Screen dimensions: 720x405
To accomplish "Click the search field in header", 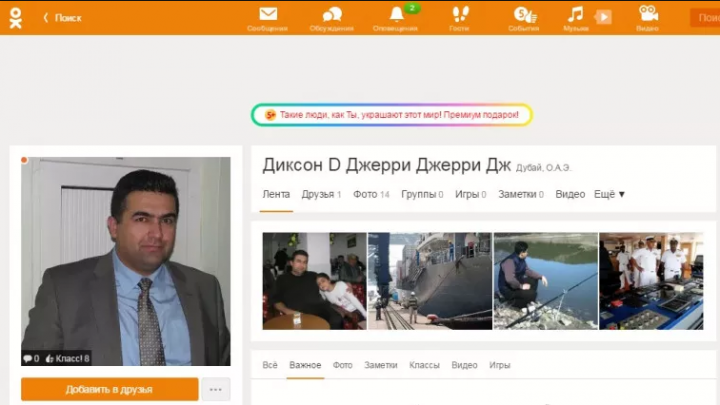I will [x=705, y=18].
